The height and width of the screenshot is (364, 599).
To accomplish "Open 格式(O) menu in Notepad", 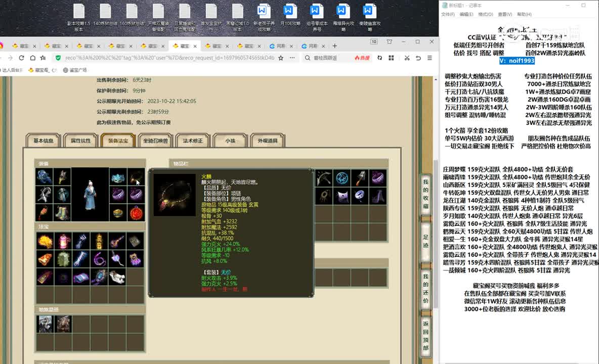I will (486, 14).
